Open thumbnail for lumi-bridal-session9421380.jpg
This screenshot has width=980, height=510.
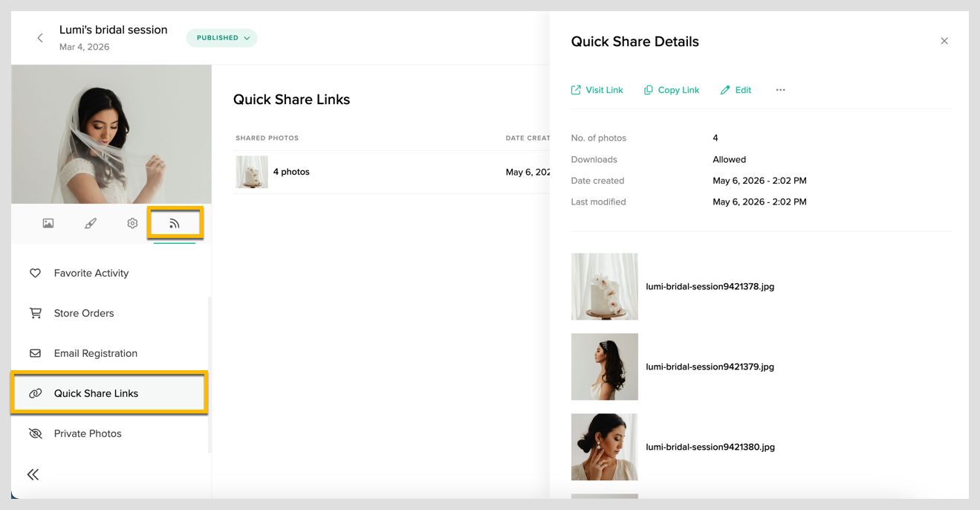tap(605, 447)
